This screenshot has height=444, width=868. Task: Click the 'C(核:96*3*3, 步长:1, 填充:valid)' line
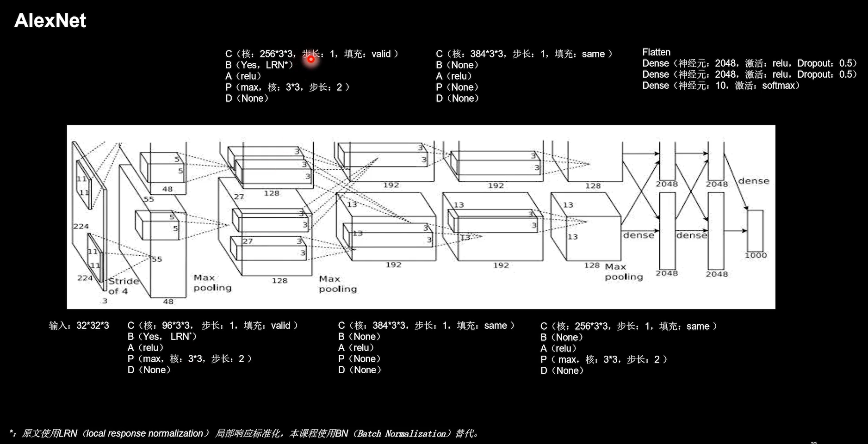[213, 326]
